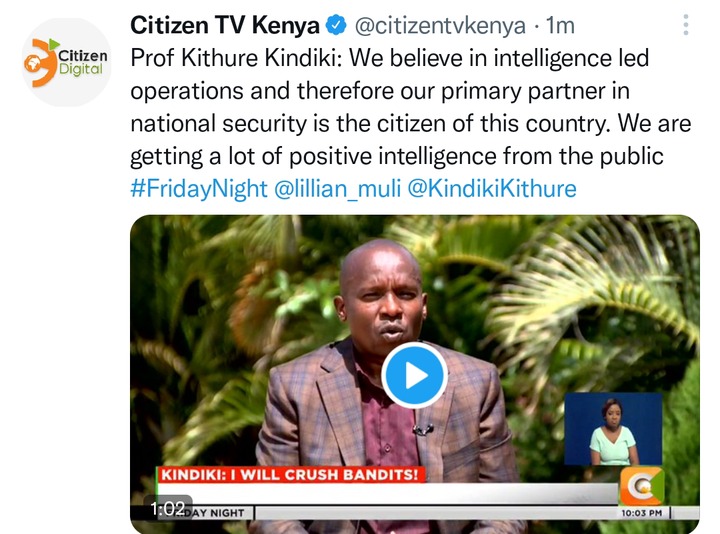720x534 pixels.
Task: Click the Citizen TV Kenya display name
Action: [225, 25]
